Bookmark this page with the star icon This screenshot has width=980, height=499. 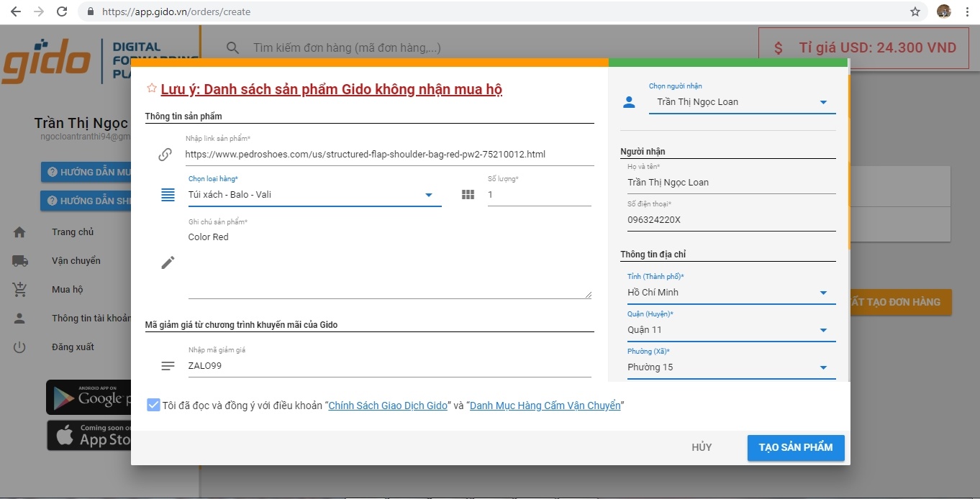[915, 12]
